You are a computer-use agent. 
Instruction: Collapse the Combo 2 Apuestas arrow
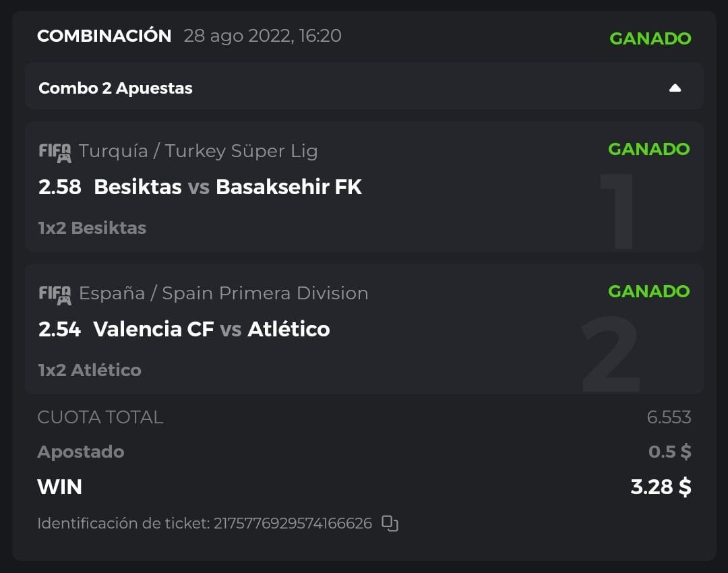point(675,88)
